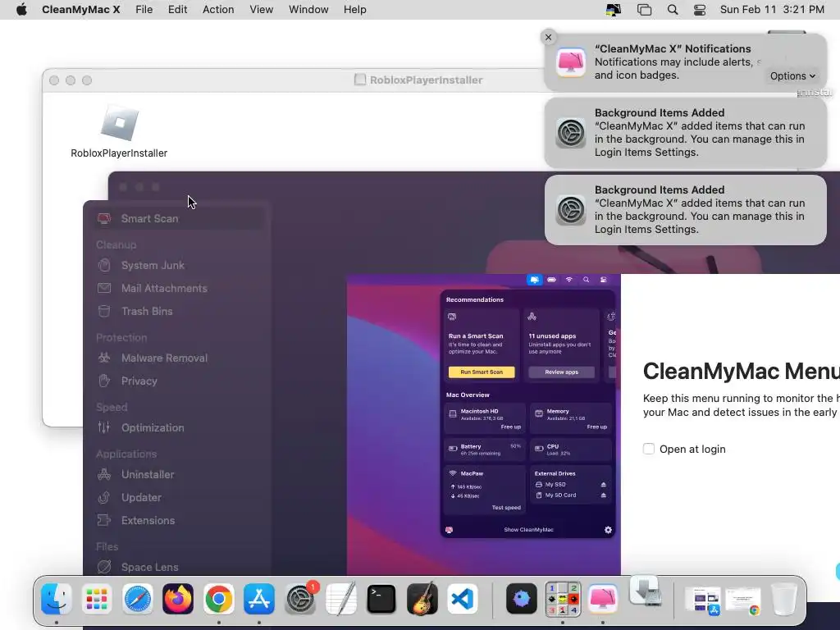
Task: Click the RobloxPlayerInstaller file icon
Action: (x=120, y=123)
